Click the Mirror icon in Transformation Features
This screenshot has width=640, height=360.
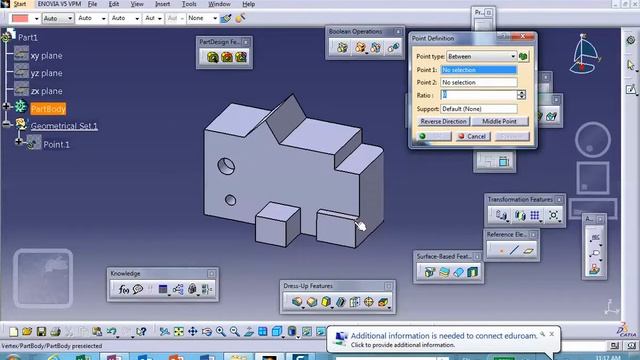click(x=520, y=215)
